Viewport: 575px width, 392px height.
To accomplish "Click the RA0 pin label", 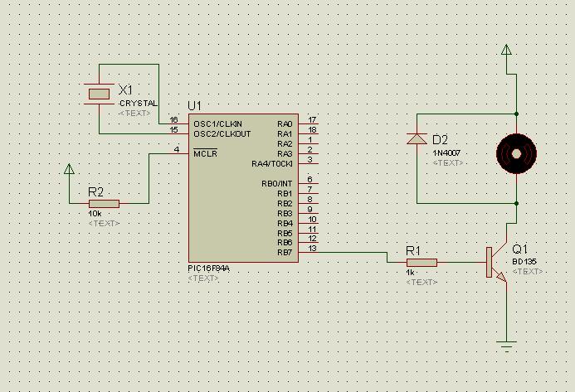I will point(285,123).
